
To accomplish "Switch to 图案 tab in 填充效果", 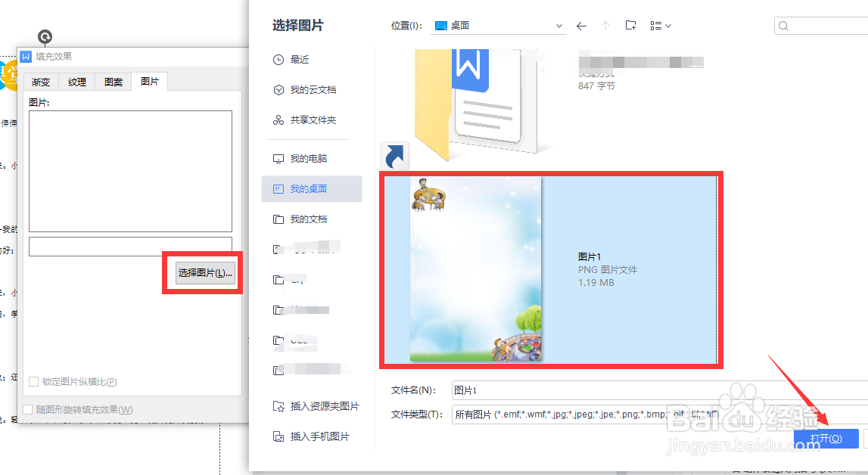I will click(114, 82).
